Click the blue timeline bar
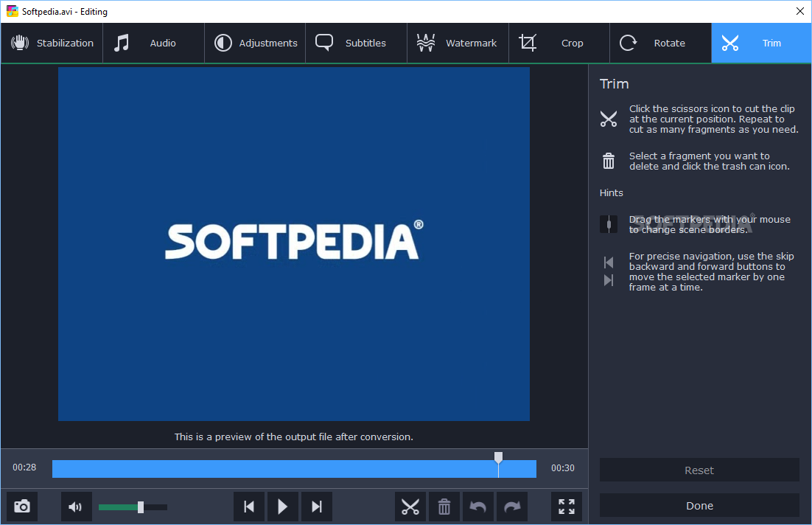Image resolution: width=812 pixels, height=525 pixels. (294, 469)
